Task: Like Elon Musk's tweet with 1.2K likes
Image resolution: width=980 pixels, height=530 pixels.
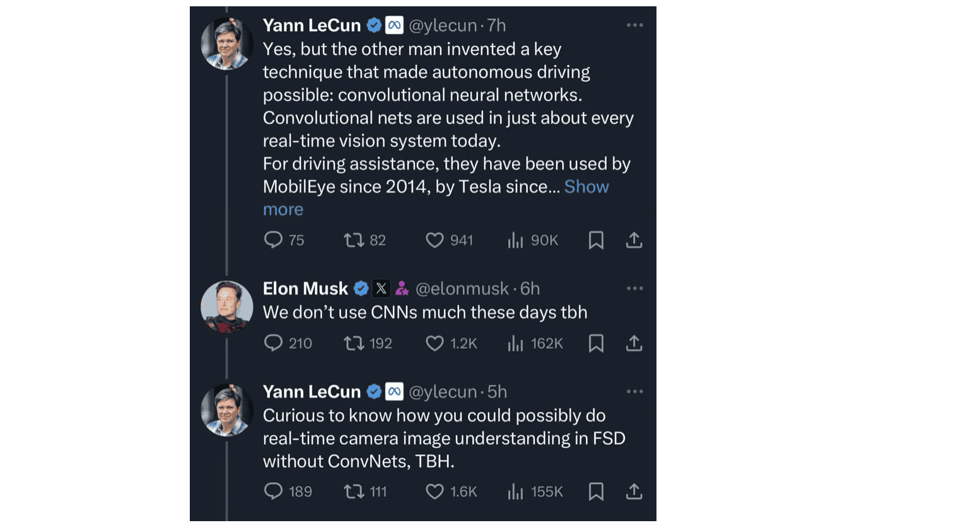Action: point(435,343)
